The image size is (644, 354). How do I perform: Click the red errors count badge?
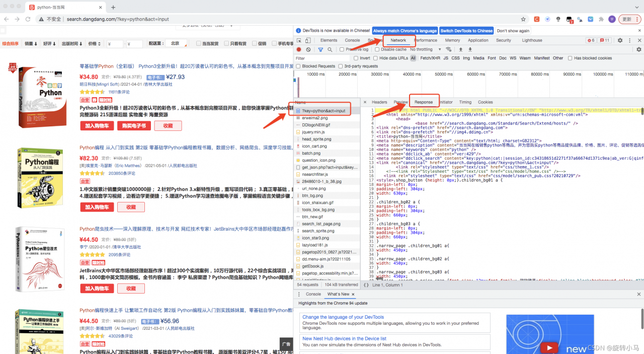591,40
